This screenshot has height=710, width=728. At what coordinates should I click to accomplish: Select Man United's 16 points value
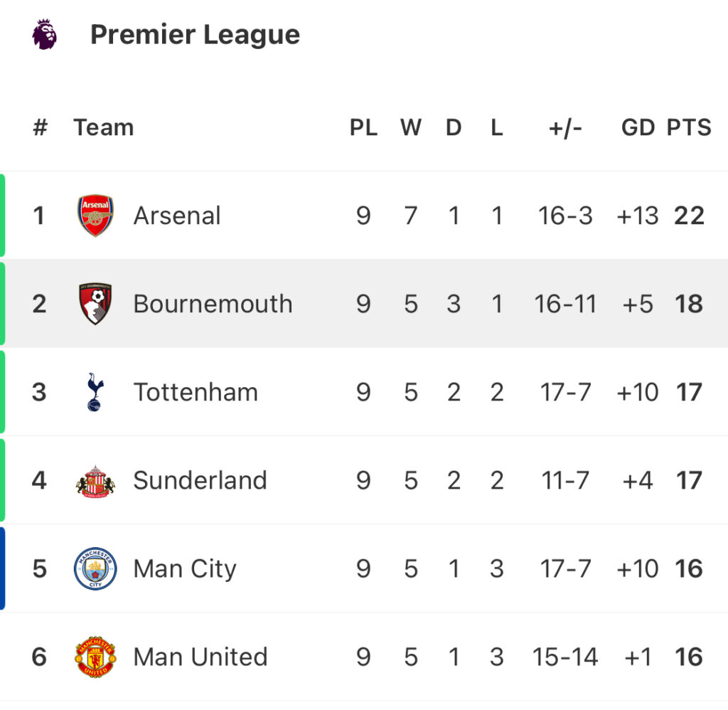click(689, 657)
